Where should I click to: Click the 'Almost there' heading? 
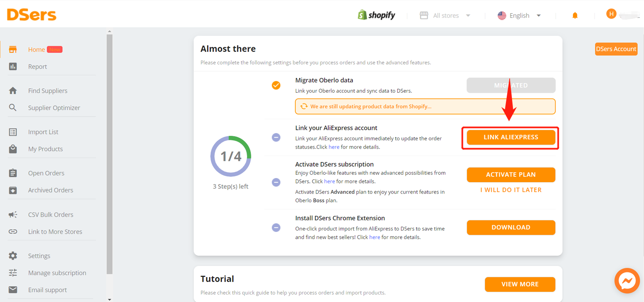pyautogui.click(x=228, y=49)
